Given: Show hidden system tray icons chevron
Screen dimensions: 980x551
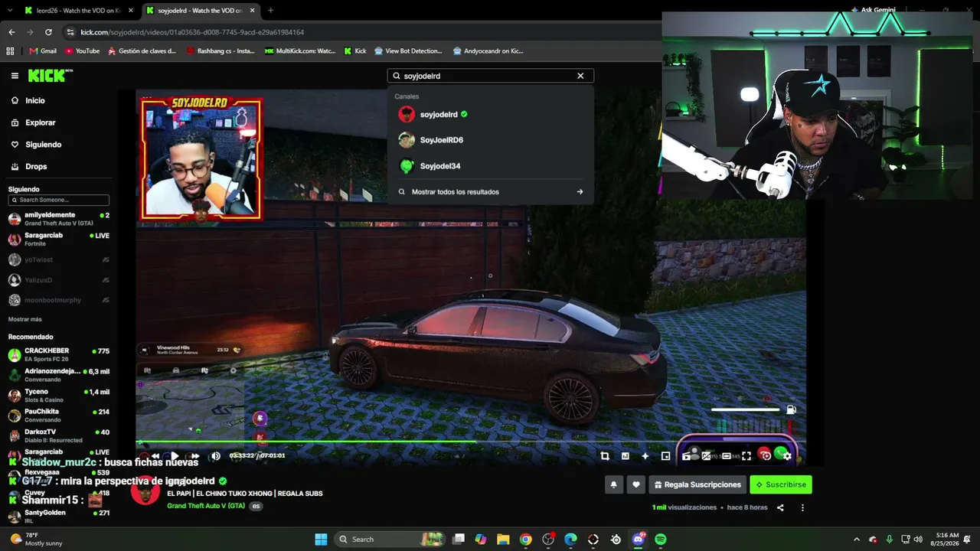Looking at the screenshot, I should [857, 540].
